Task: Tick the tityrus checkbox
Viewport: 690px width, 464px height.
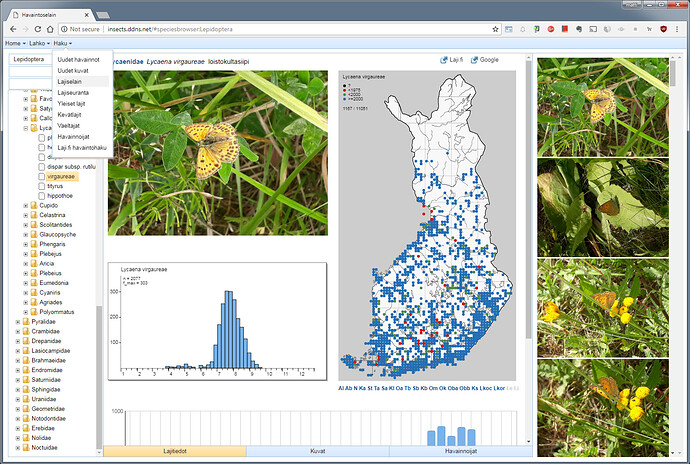Action: point(41,186)
